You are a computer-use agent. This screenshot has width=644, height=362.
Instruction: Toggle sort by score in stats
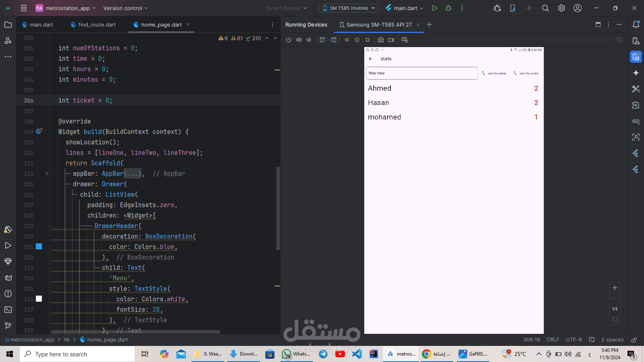[x=526, y=73]
